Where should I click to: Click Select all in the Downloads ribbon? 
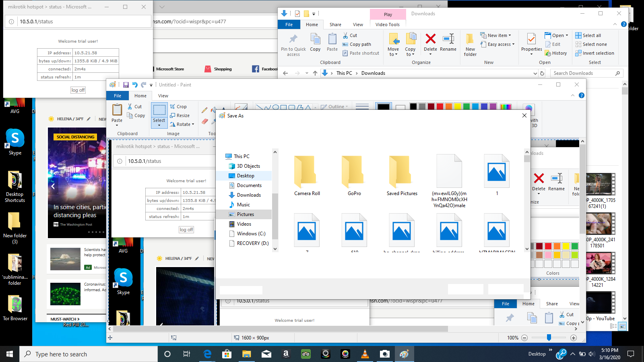point(588,35)
